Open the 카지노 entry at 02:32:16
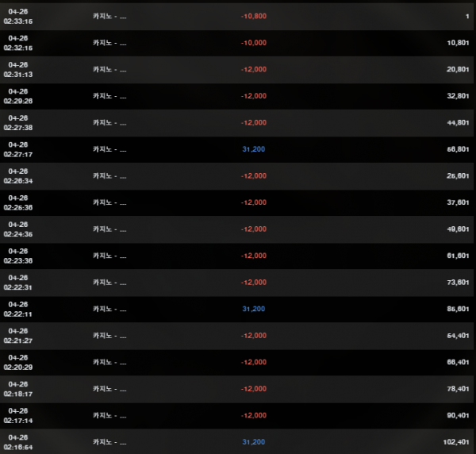 click(109, 43)
